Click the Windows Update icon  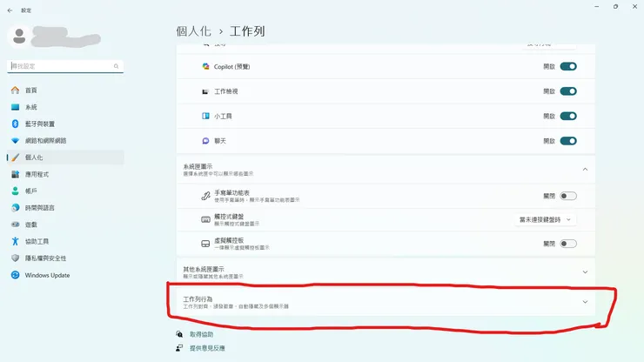coord(15,275)
